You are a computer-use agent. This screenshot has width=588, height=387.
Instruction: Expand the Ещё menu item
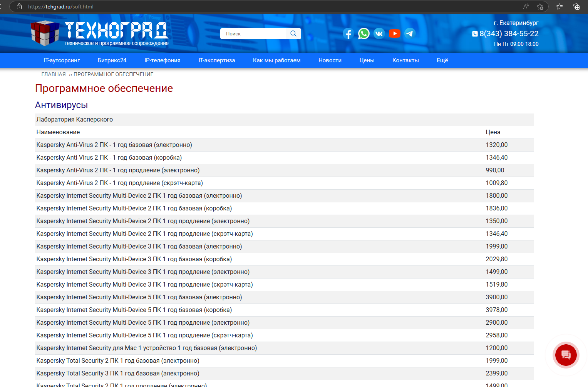coord(442,60)
